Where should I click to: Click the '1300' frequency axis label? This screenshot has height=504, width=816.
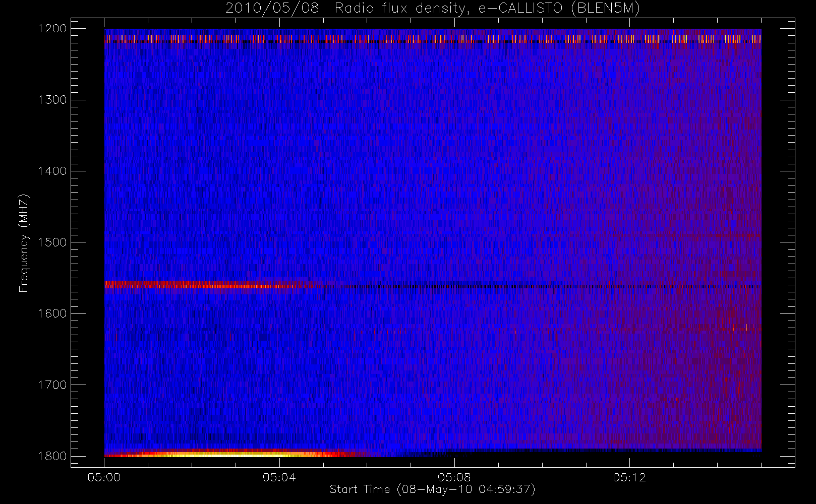(52, 100)
